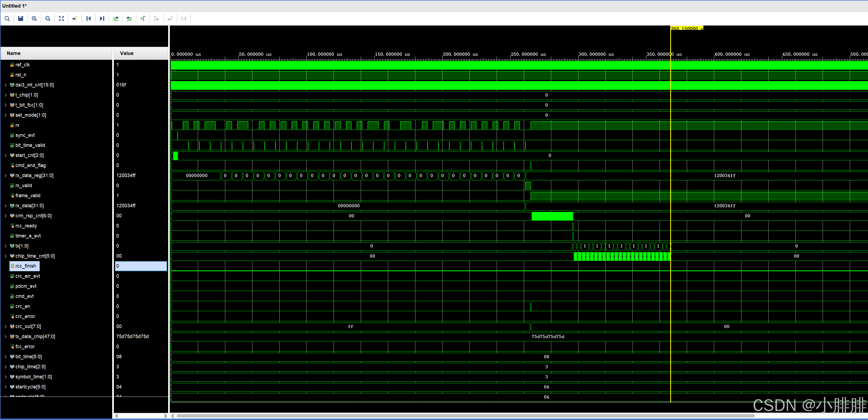Select the rcc_finish signal row
The image size is (868, 420).
(26, 266)
